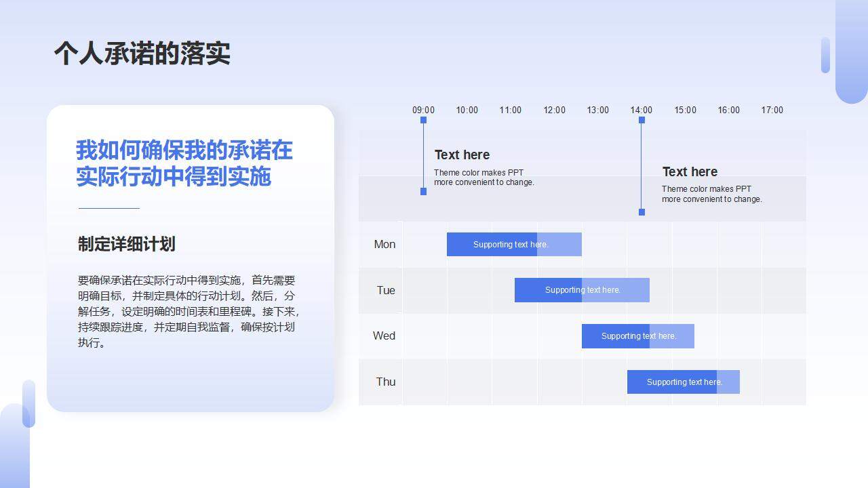Image resolution: width=868 pixels, height=488 pixels.
Task: Click the body paragraph starting 要确保承诺在实际行动中
Action: (x=189, y=311)
